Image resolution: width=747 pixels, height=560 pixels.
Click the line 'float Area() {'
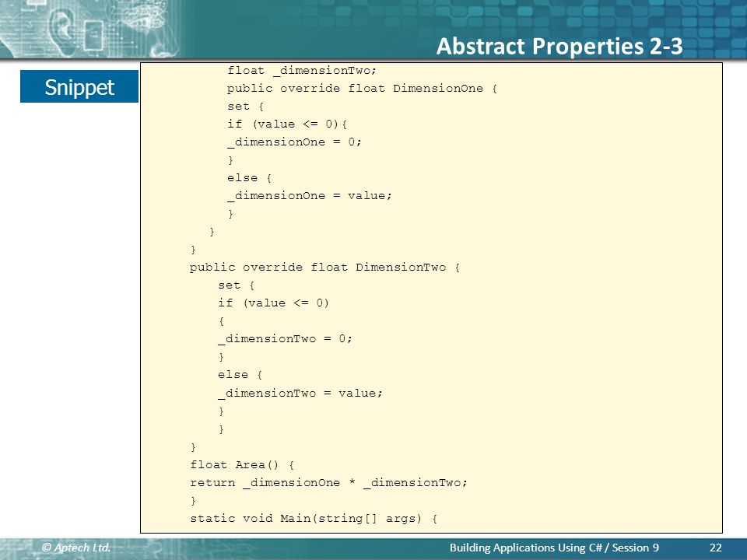pos(242,465)
